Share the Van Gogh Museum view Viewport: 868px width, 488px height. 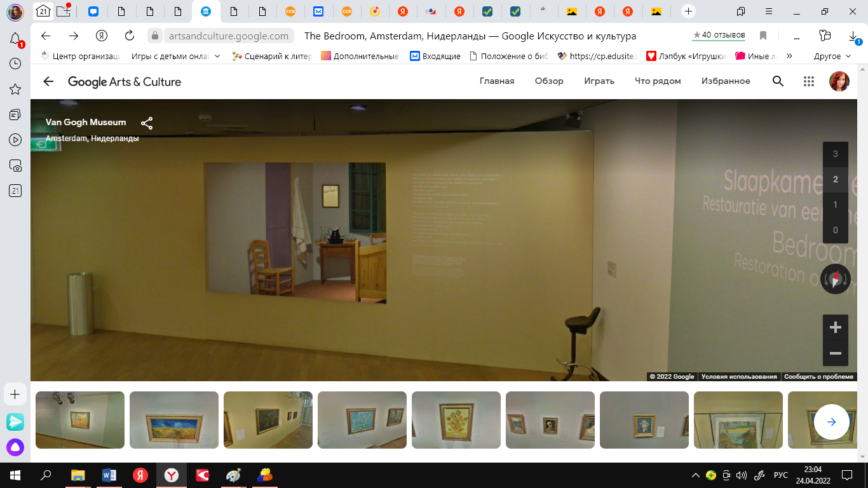(147, 123)
